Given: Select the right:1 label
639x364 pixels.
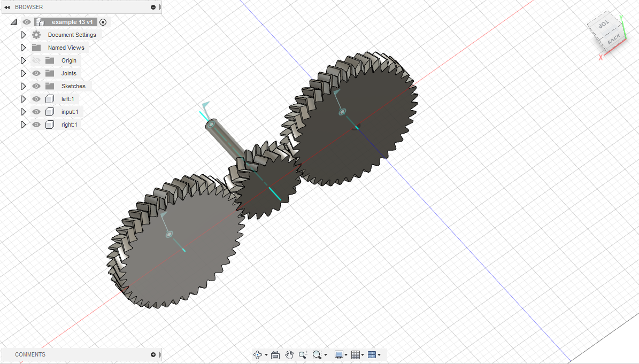Looking at the screenshot, I should 70,125.
